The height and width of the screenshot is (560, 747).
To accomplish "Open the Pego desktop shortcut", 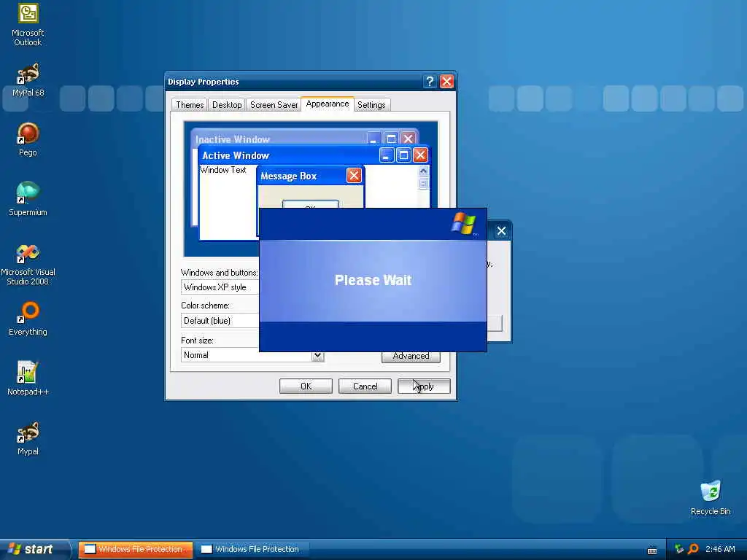I will point(28,139).
